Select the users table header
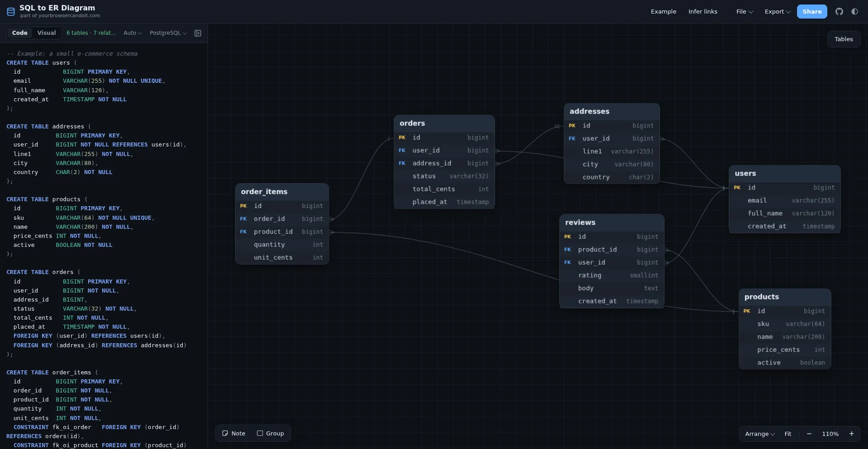 784,173
